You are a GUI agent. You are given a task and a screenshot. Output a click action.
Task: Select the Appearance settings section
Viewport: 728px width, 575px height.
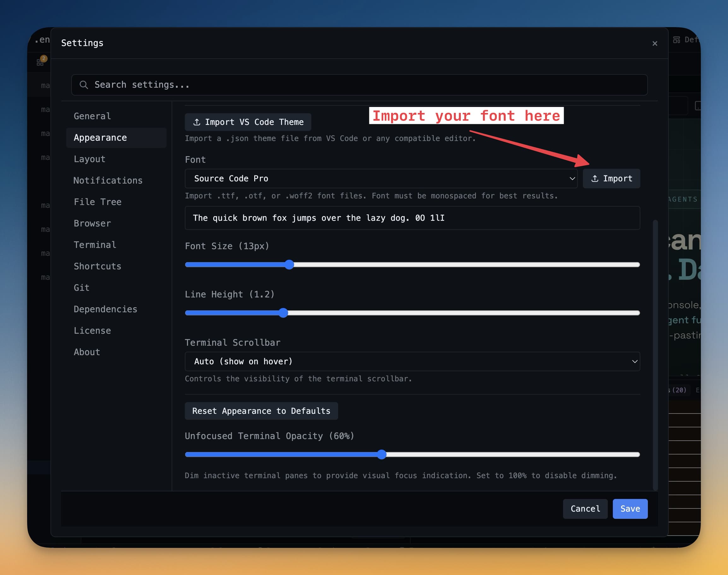point(116,138)
